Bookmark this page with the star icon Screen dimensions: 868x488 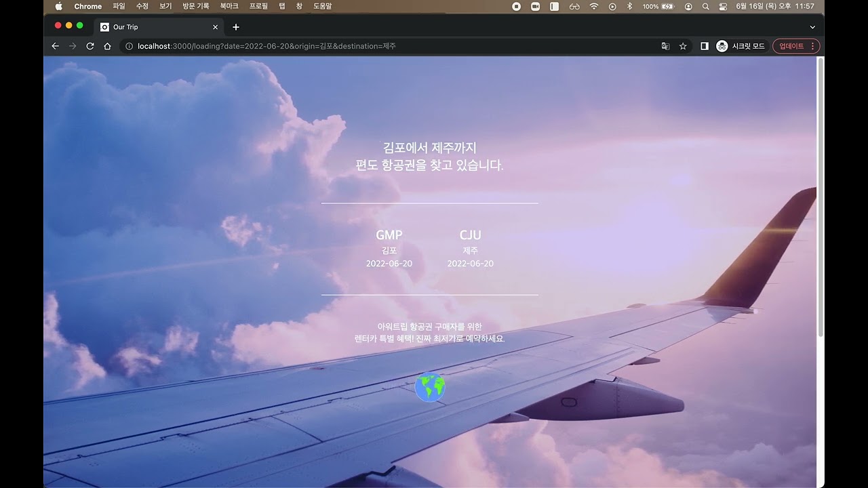(x=683, y=46)
